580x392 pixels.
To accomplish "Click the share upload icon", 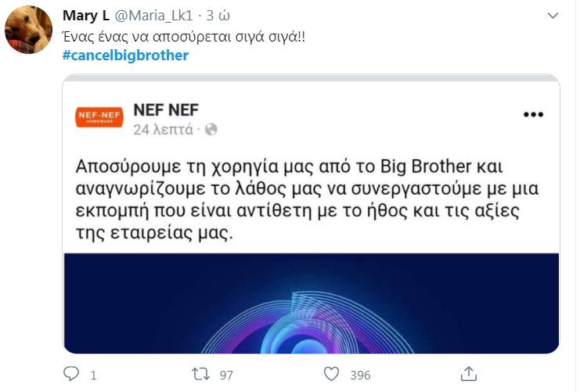I will [x=469, y=373].
